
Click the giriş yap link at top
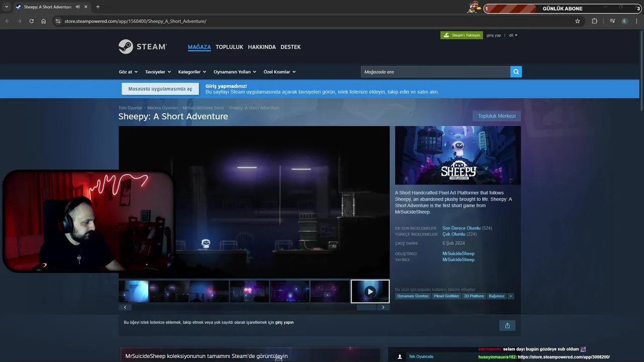[x=494, y=35]
